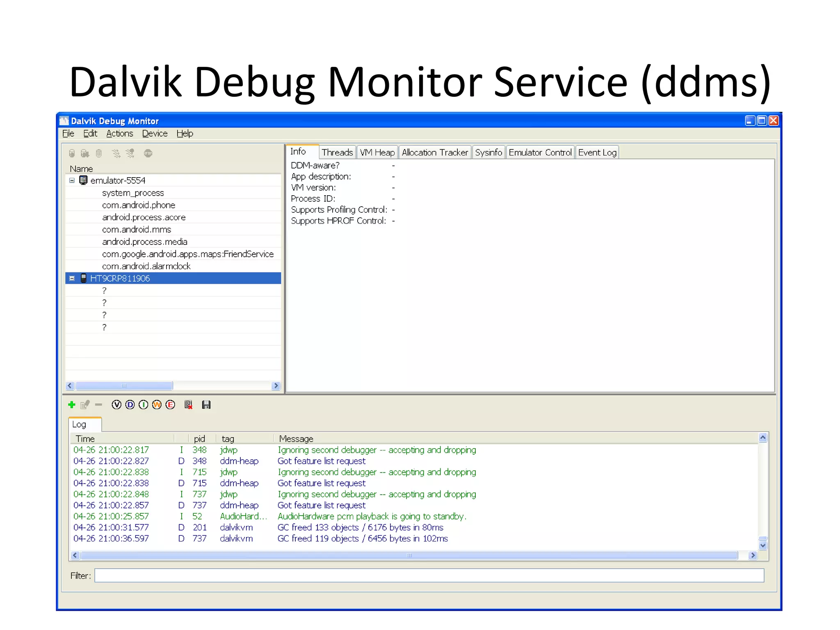Toggle Info log level I icon
This screenshot has height=630, width=840.
click(x=144, y=405)
